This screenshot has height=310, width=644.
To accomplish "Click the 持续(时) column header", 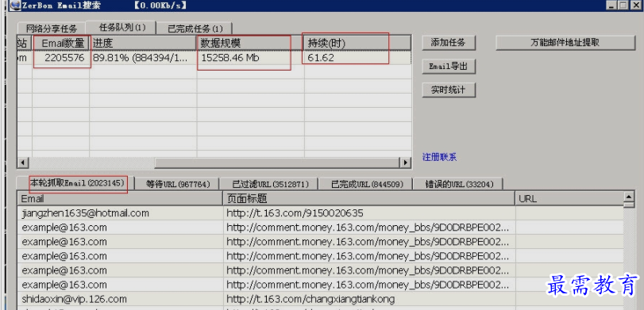I will click(x=357, y=43).
